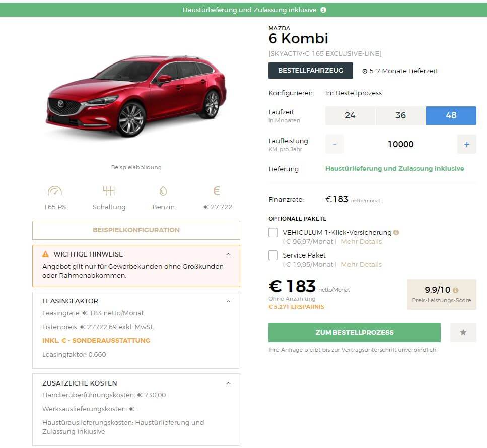Screen dimensions: 487x448
Task: Increase Laufleistung with plus button
Action: point(466,144)
